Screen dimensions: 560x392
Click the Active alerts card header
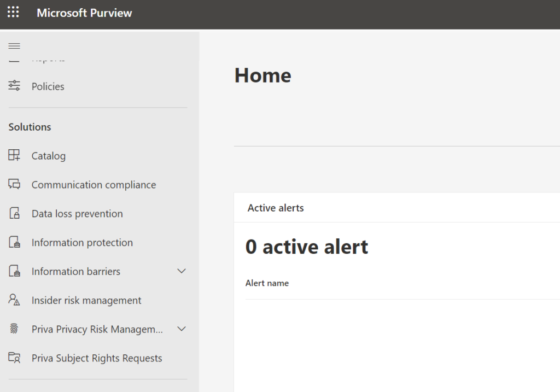[276, 208]
